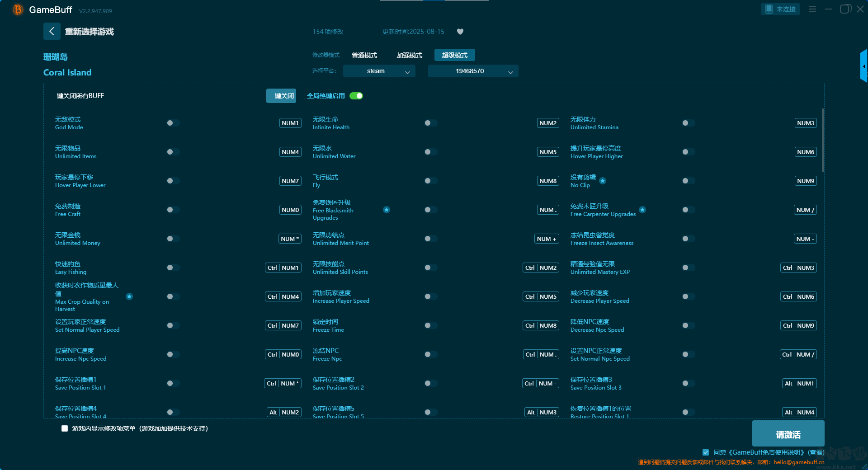This screenshot has width=868, height=470.
Task: Check the in-game trainer menu checkbox
Action: click(65, 428)
